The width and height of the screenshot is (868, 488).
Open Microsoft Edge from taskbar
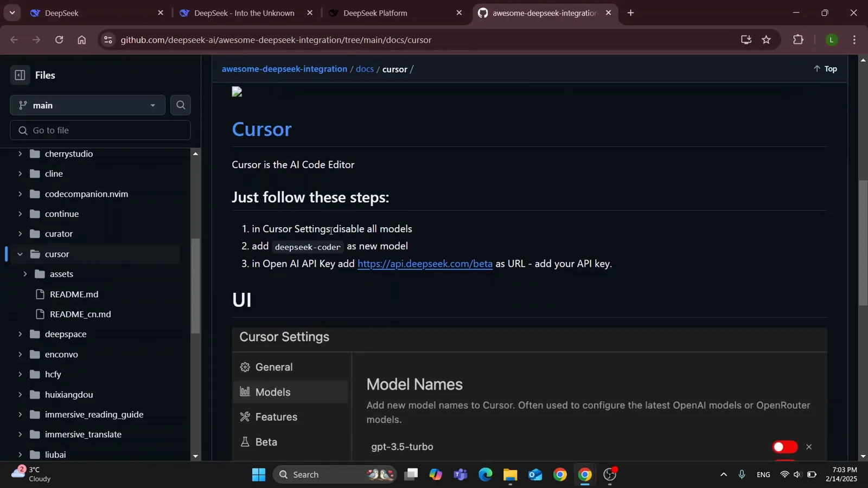(486, 475)
